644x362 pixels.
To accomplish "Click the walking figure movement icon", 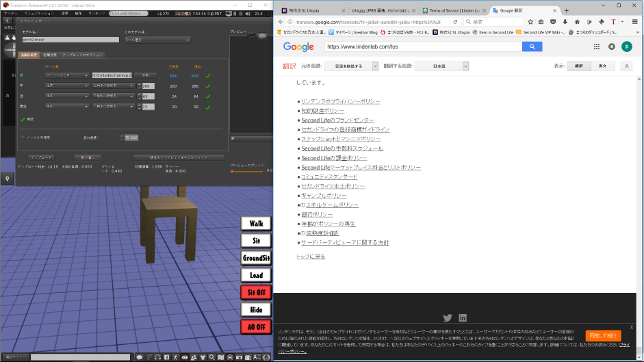I will 176,357.
